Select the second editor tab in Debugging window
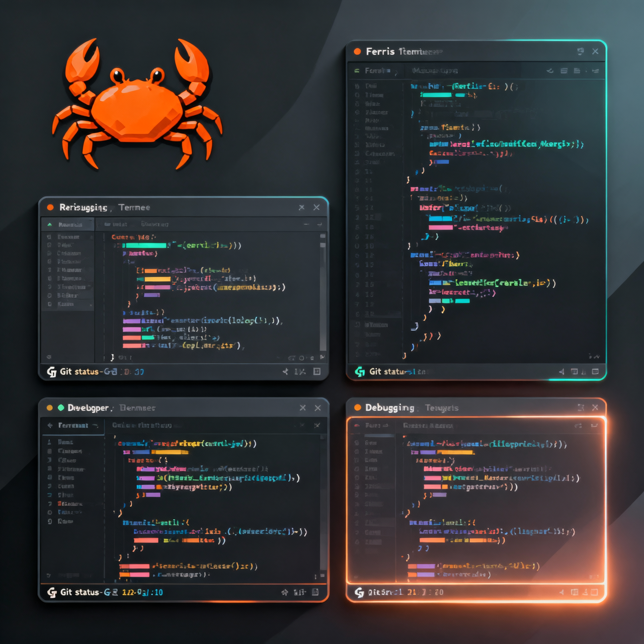The height and width of the screenshot is (644, 644). [x=428, y=426]
